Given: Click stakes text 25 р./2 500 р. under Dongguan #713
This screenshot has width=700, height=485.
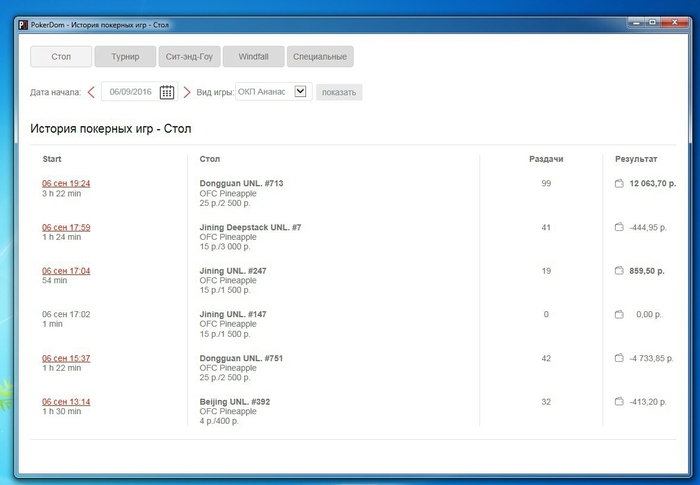Looking at the screenshot, I should [225, 203].
